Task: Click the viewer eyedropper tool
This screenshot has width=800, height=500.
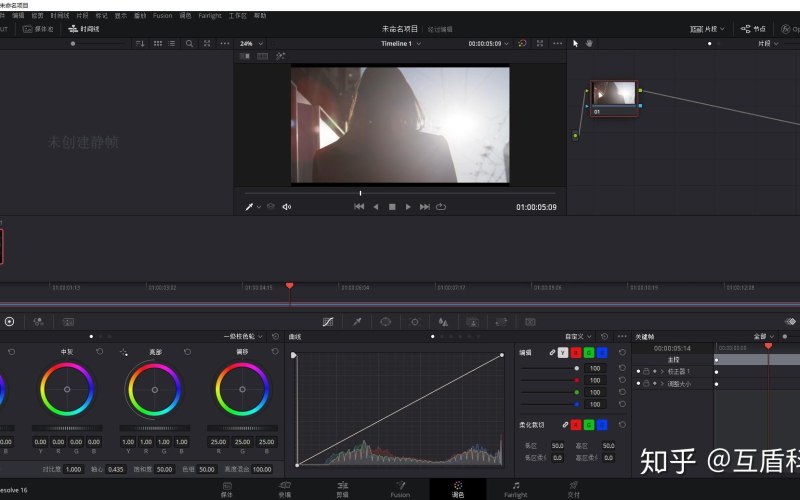Action: 249,207
